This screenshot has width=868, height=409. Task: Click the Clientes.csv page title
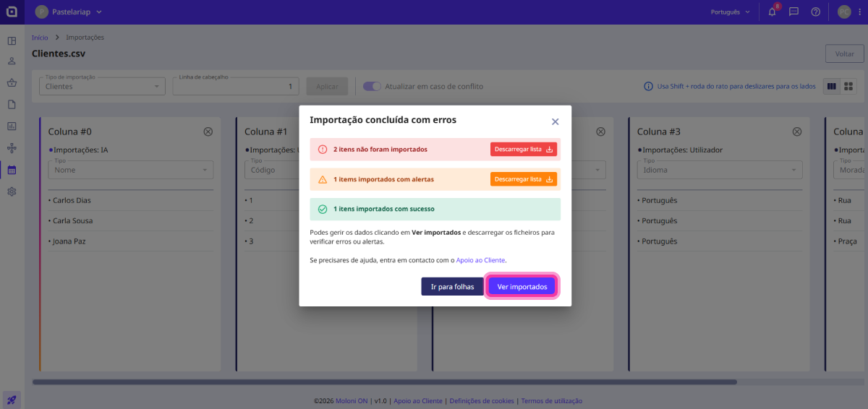pos(59,53)
